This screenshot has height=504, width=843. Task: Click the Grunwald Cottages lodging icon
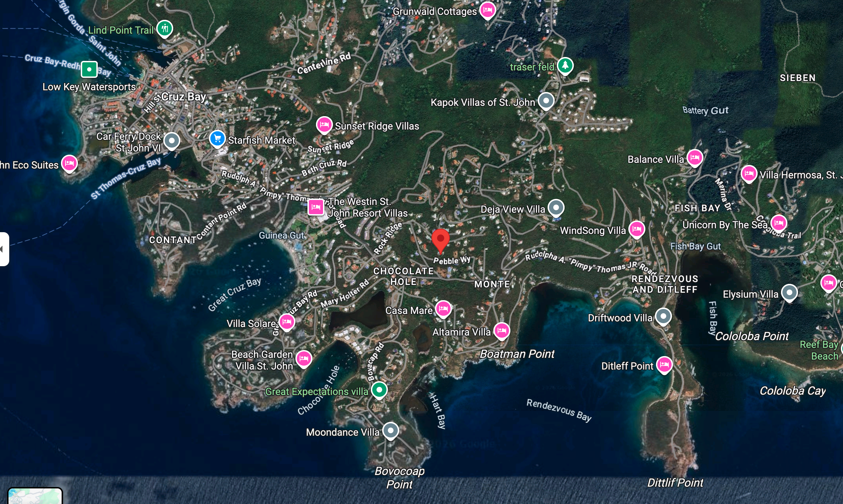(x=488, y=10)
